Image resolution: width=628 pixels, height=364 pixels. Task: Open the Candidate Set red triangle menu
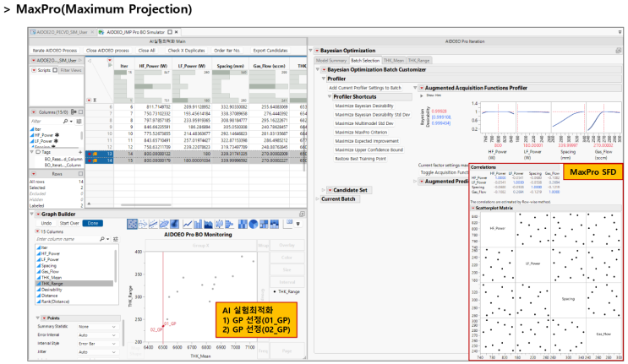point(330,190)
